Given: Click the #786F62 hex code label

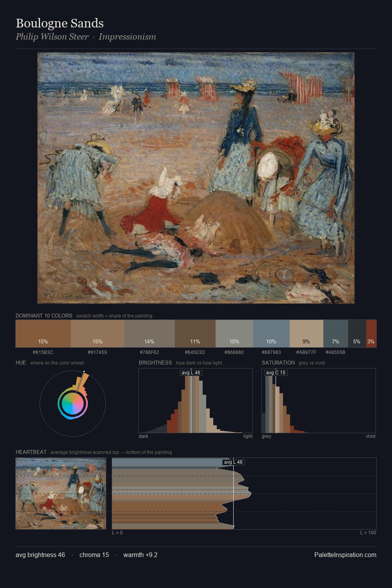Looking at the screenshot, I should [149, 352].
